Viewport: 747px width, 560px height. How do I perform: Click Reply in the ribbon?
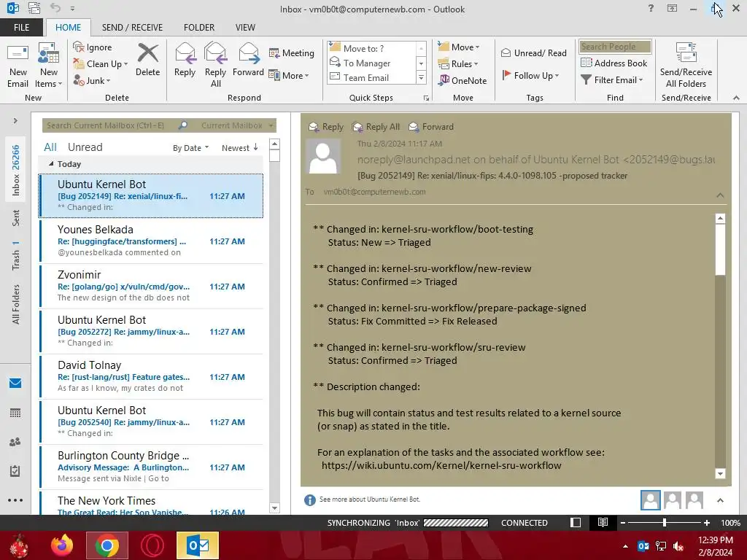[185, 61]
